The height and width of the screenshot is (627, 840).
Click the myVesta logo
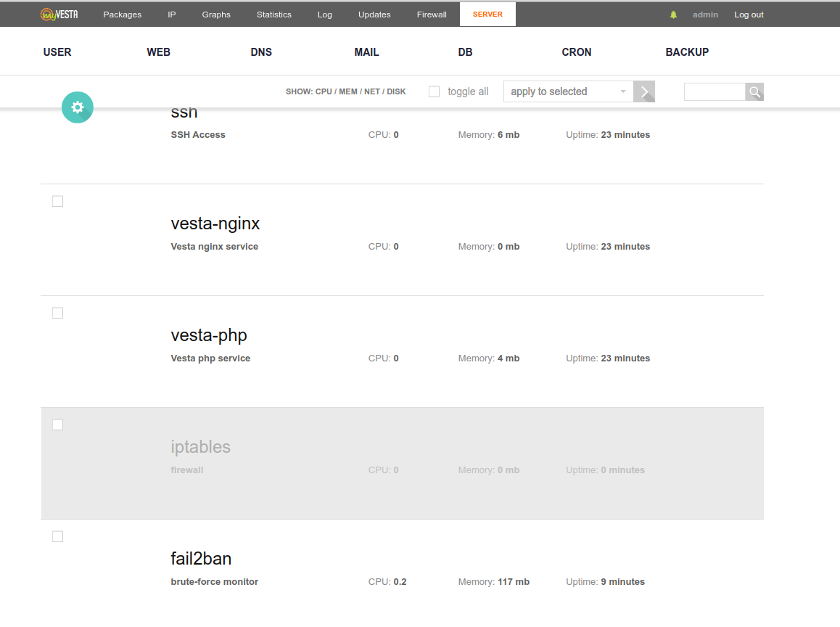coord(59,15)
